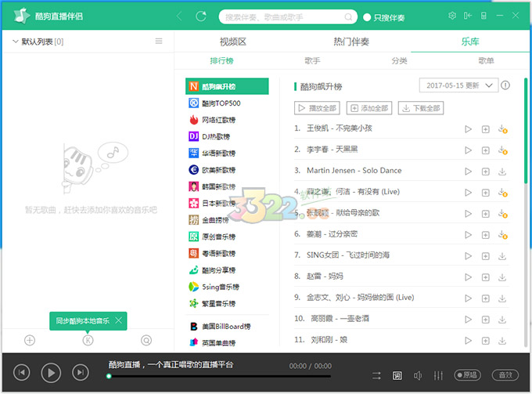Viewport: 532px width, 394px height.
Task: Download Martin Jensen - Solo Dance
Action: pyautogui.click(x=502, y=172)
